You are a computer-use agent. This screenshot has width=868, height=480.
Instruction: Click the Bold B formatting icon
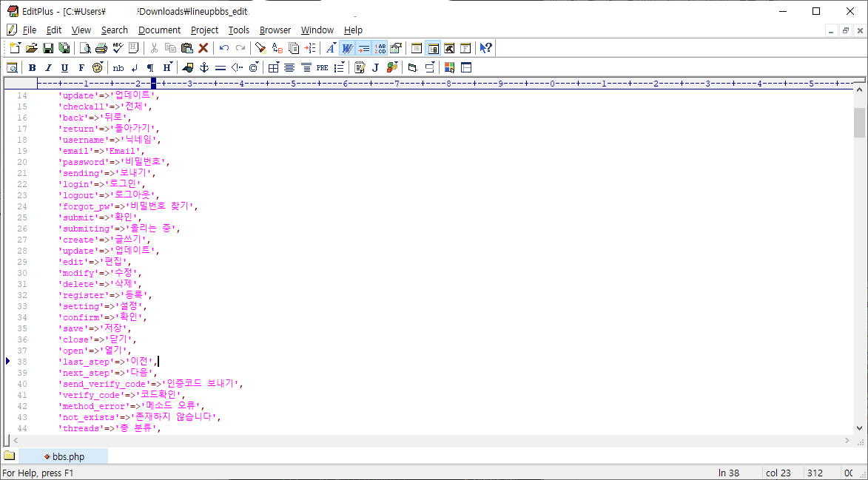click(x=32, y=67)
